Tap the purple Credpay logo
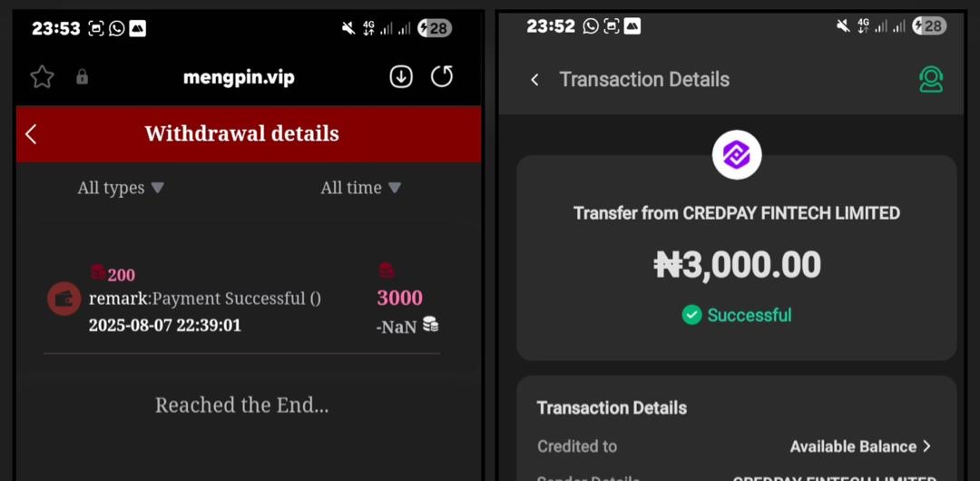 737,154
